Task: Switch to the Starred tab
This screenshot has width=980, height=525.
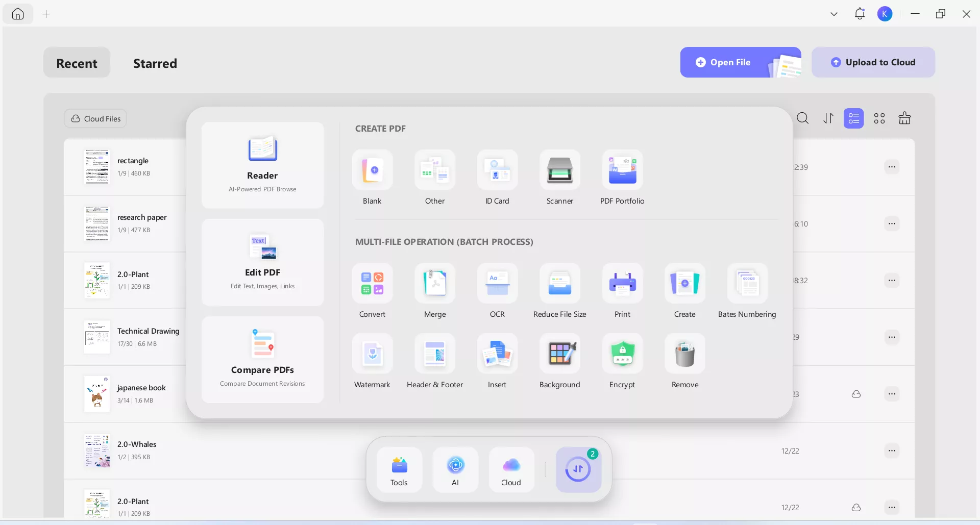Action: point(155,63)
